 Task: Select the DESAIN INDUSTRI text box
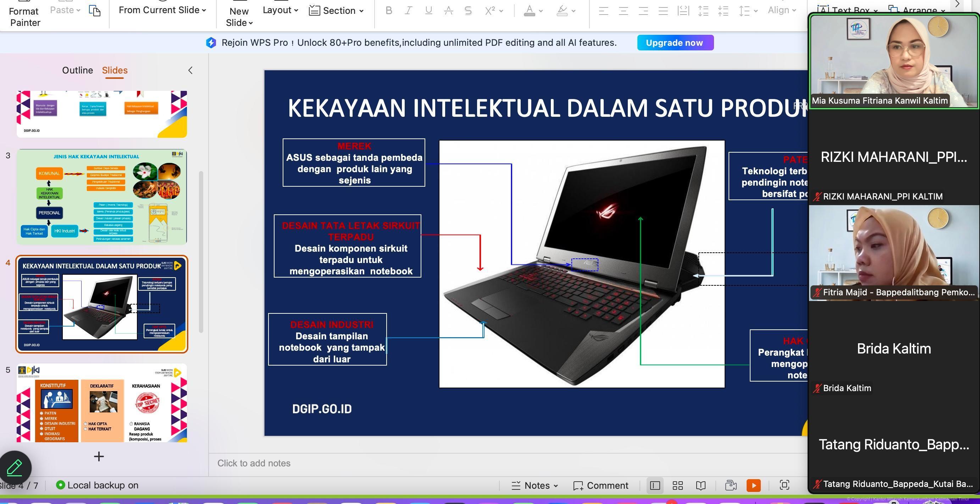click(x=327, y=339)
